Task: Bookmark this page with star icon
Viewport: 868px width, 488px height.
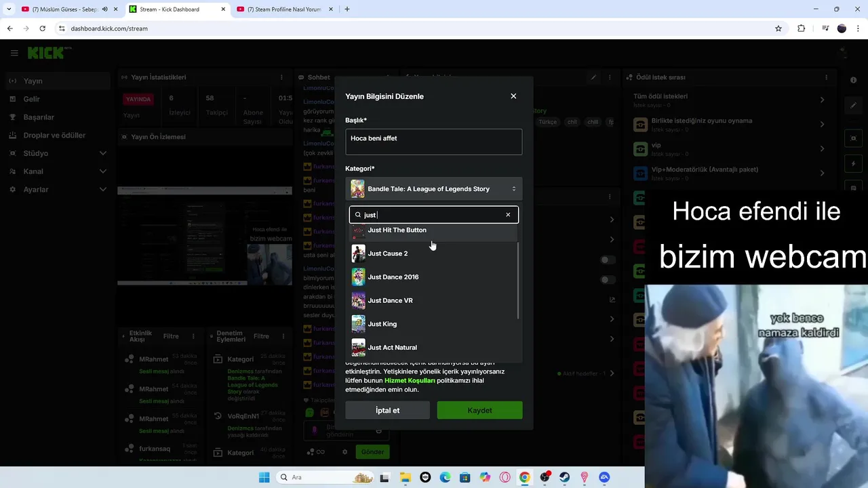Action: tap(778, 28)
